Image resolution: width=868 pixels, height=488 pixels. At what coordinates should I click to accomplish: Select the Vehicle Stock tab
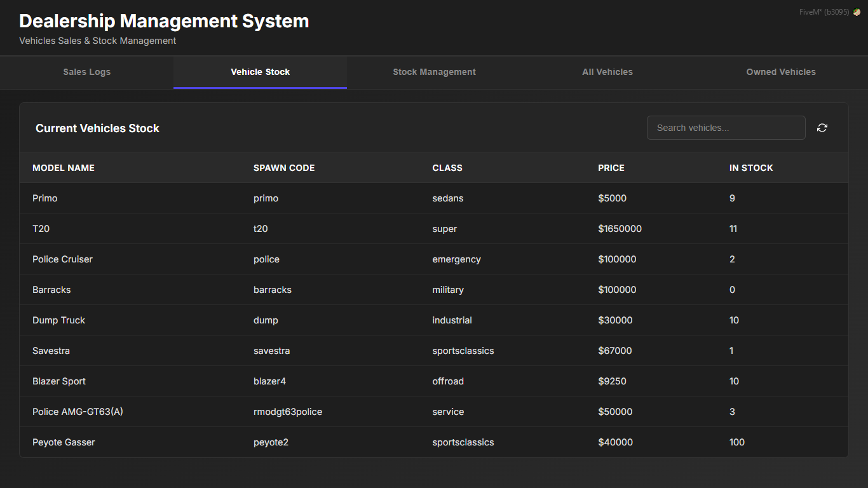click(x=261, y=72)
